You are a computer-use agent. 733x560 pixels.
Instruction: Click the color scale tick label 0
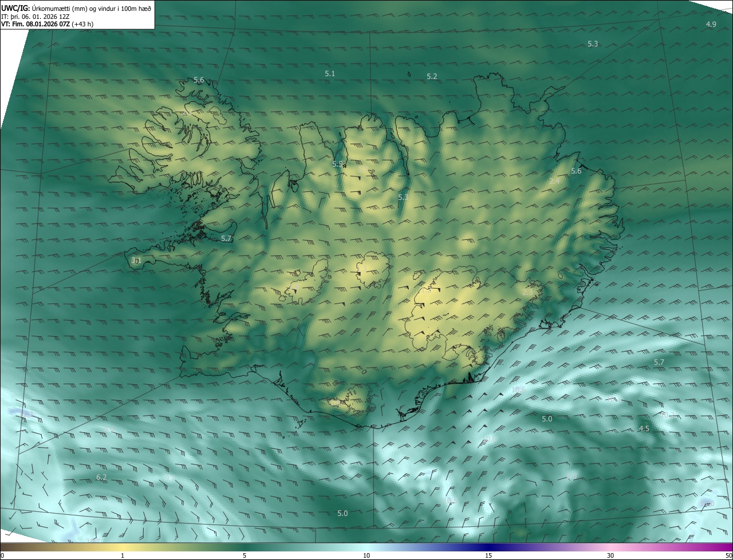click(2, 556)
